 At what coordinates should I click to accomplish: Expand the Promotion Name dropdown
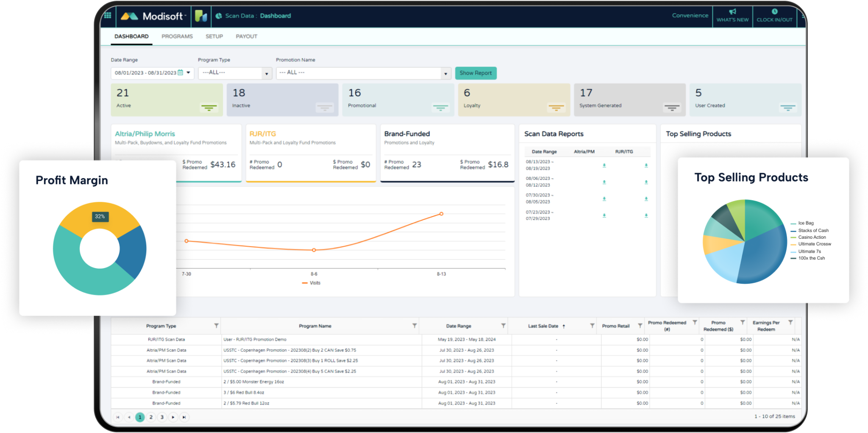[445, 73]
